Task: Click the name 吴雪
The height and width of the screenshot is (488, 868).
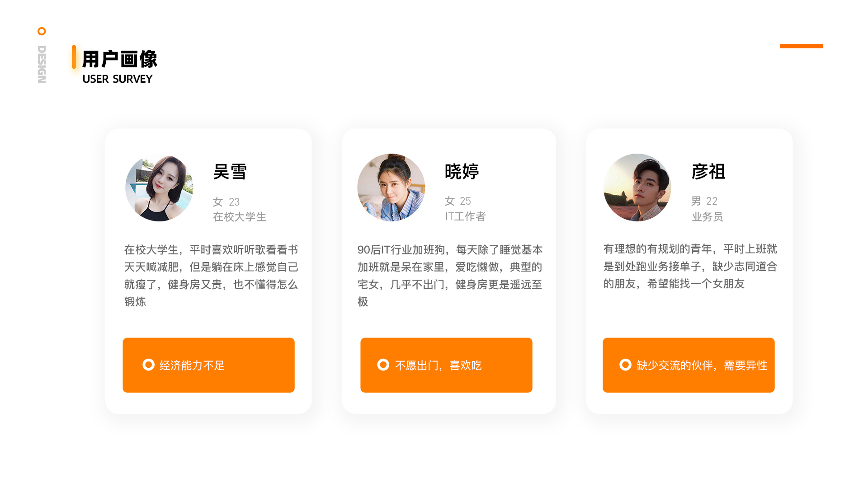Action: point(230,172)
